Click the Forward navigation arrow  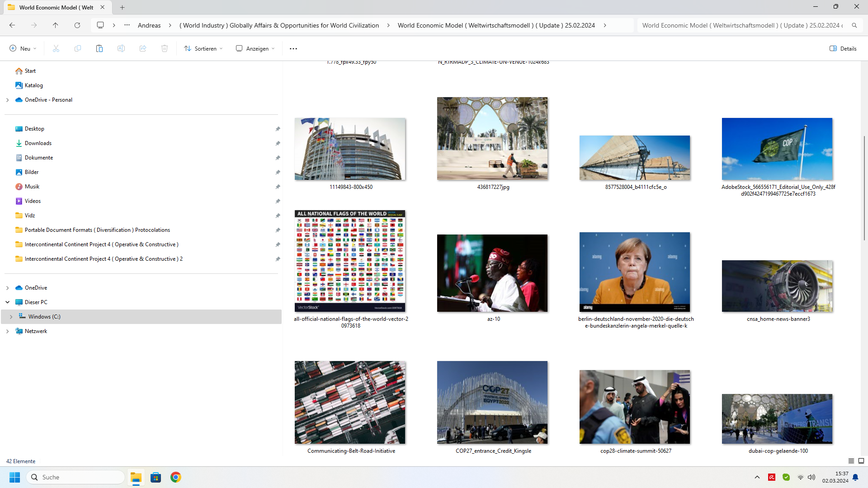point(34,25)
